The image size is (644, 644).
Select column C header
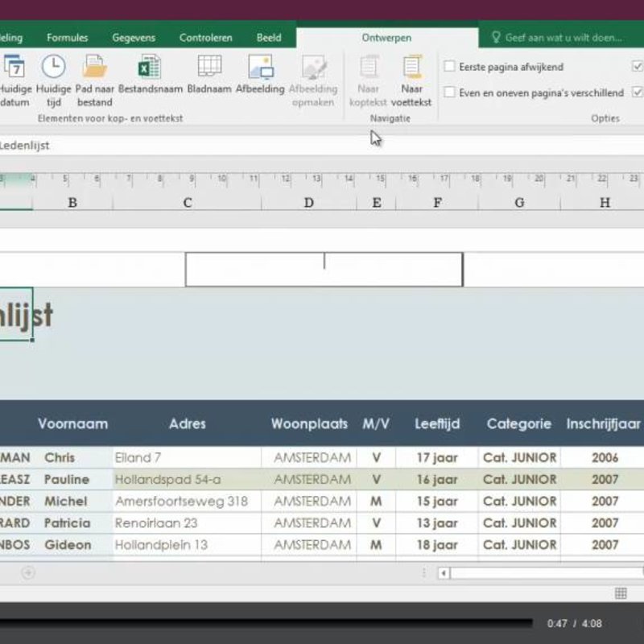(x=188, y=203)
